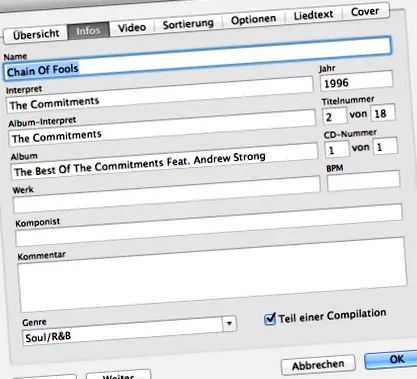Click the Titelnummer field showing 2
This screenshot has height=379, width=417.
[334, 116]
